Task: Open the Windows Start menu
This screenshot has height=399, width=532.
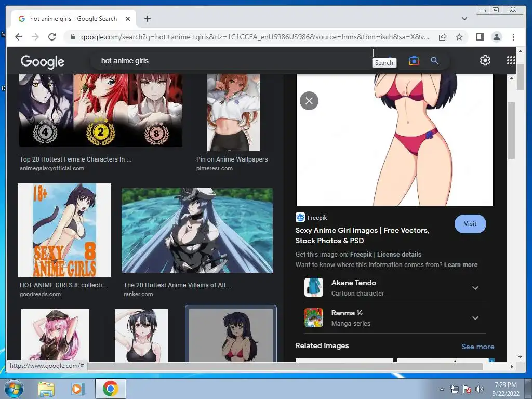Action: 14,389
